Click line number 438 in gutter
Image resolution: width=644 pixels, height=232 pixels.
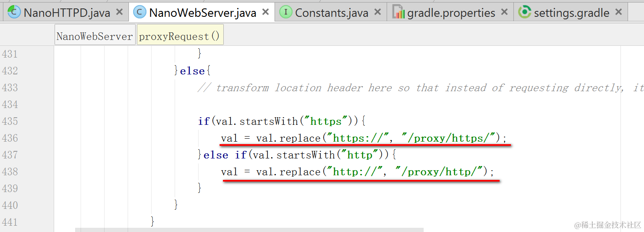10,171
